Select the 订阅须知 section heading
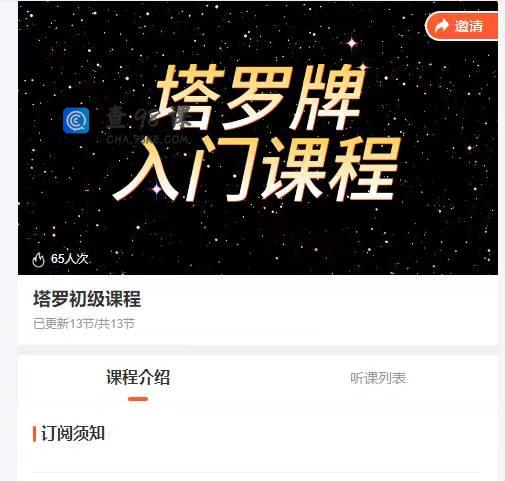The width and height of the screenshot is (505, 481). tap(73, 433)
